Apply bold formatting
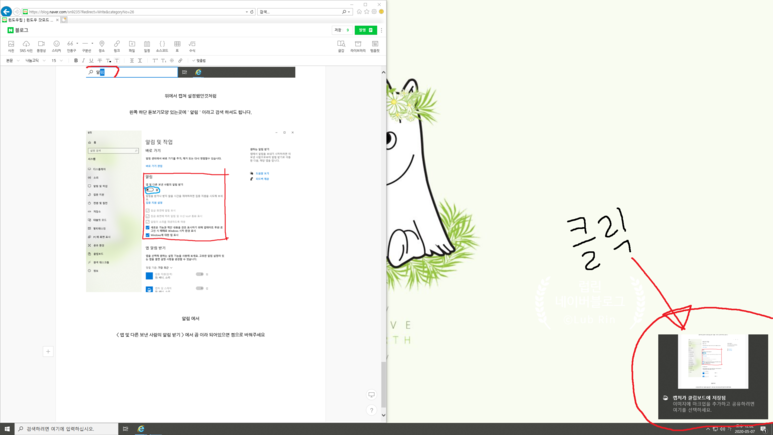 [x=76, y=61]
